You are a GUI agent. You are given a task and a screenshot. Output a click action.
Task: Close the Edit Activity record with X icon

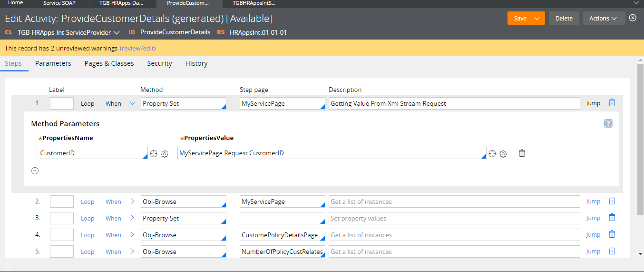[x=633, y=18]
